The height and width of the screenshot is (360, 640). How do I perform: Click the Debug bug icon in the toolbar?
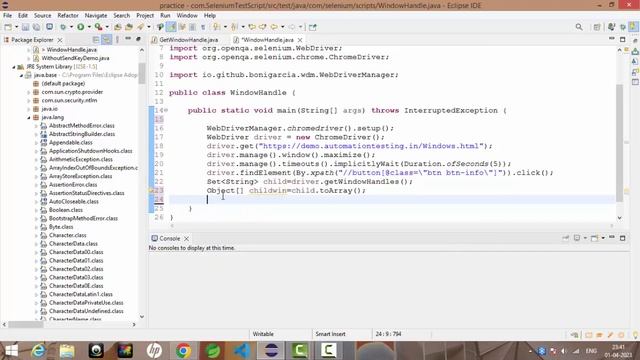click(63, 27)
